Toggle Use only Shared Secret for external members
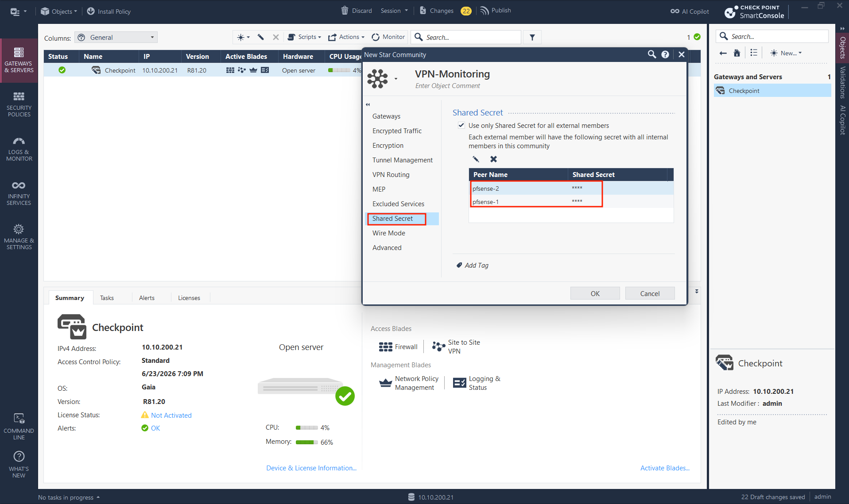This screenshot has height=504, width=849. click(x=461, y=126)
